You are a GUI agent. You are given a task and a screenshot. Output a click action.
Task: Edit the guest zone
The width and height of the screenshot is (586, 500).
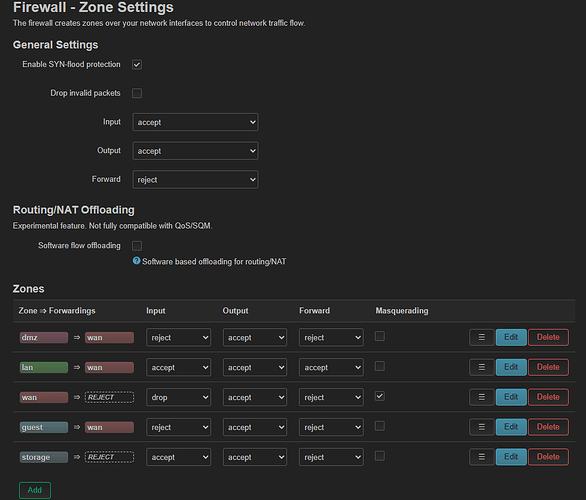pyautogui.click(x=511, y=427)
